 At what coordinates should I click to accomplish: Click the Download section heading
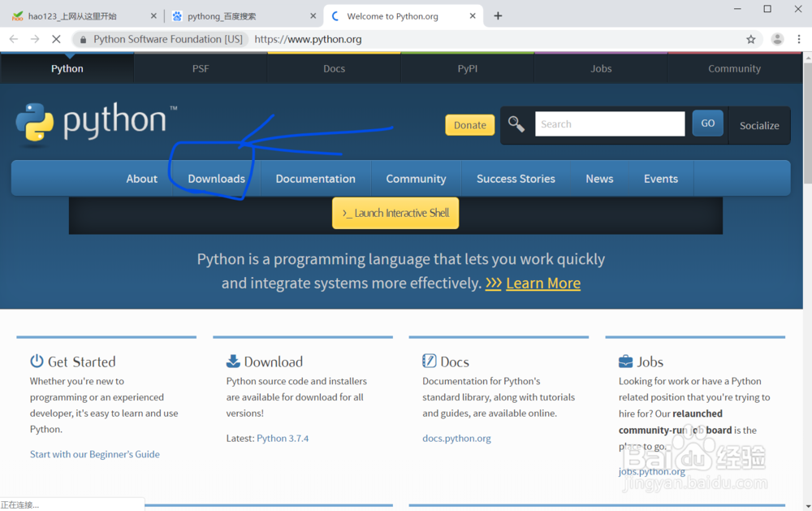[x=274, y=362]
